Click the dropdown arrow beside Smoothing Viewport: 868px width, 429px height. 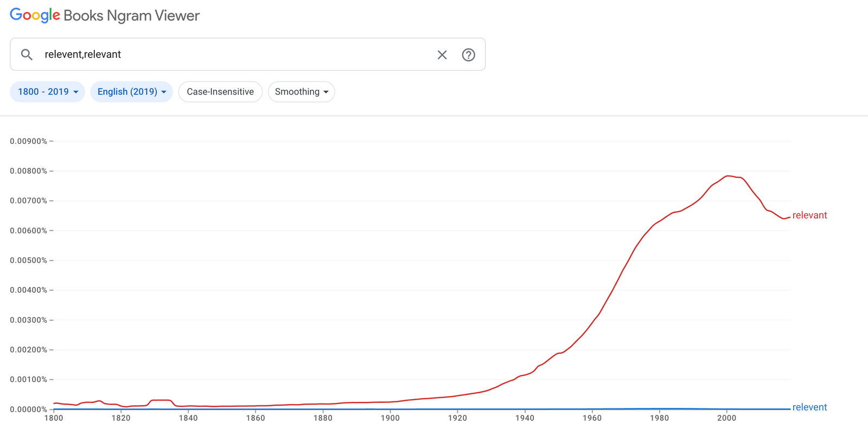click(326, 92)
